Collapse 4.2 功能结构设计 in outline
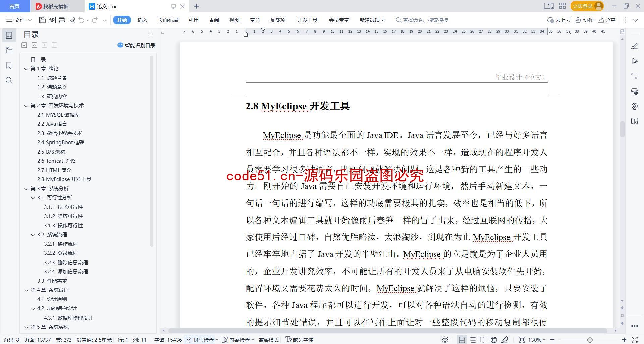Image resolution: width=644 pixels, height=344 pixels. pyautogui.click(x=33, y=308)
